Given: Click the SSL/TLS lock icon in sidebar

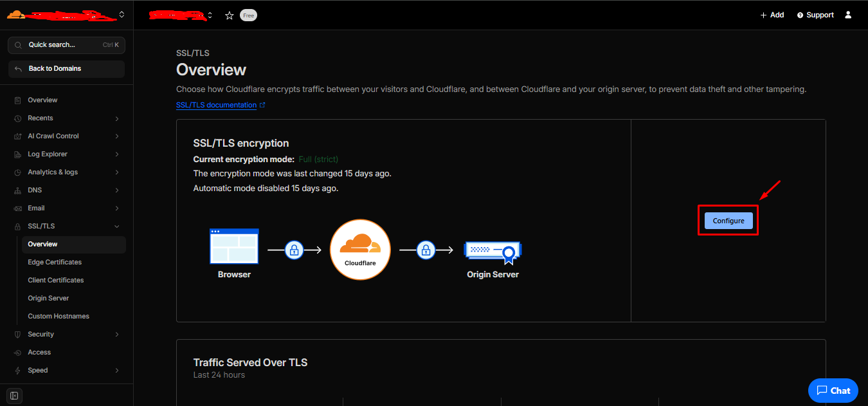Looking at the screenshot, I should [17, 226].
